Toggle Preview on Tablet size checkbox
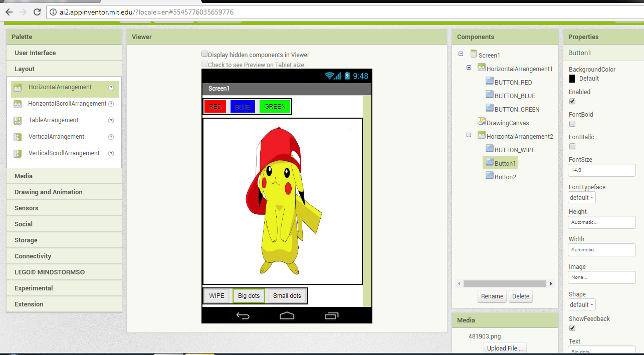Viewport: 644px width, 355px height. [204, 64]
